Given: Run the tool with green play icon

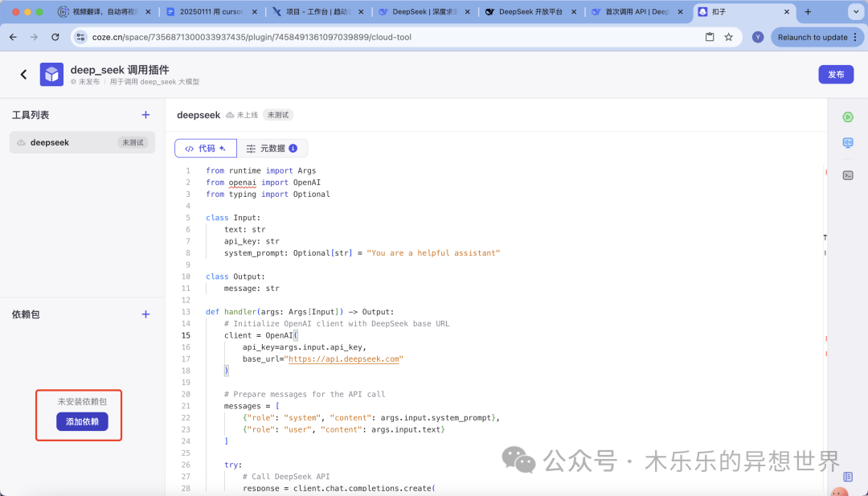Looking at the screenshot, I should click(848, 117).
